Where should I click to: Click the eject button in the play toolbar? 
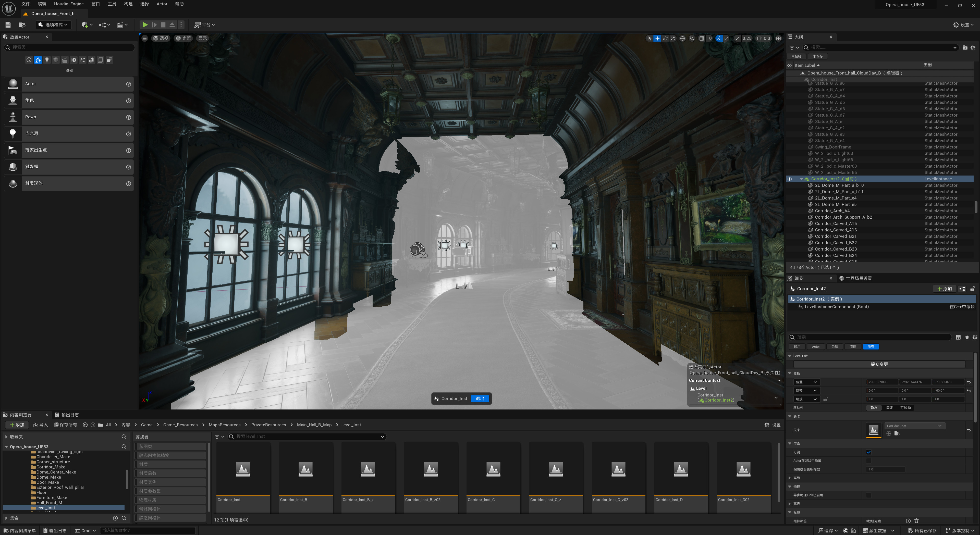[x=172, y=25]
